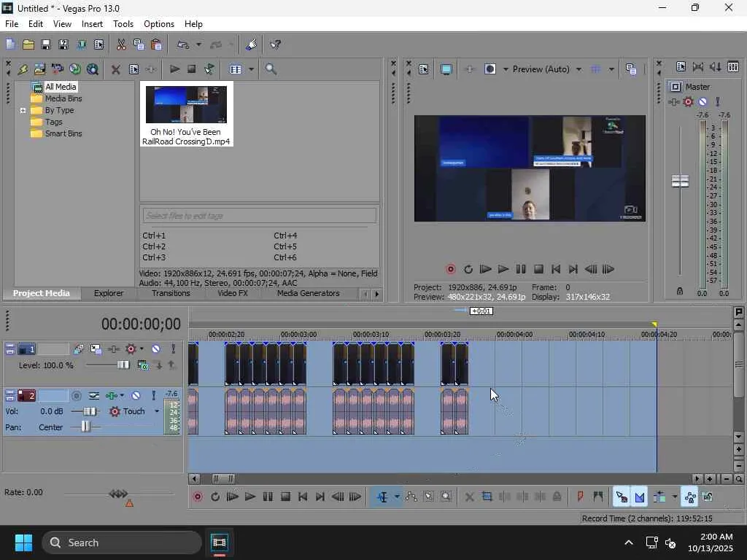Click the audio track Vol slider handle
Image resolution: width=747 pixels, height=560 pixels.
[89, 412]
